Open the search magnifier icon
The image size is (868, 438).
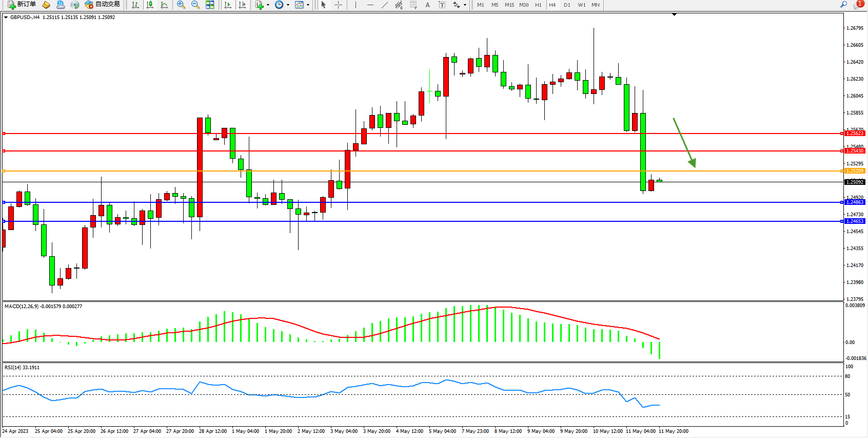[843, 5]
